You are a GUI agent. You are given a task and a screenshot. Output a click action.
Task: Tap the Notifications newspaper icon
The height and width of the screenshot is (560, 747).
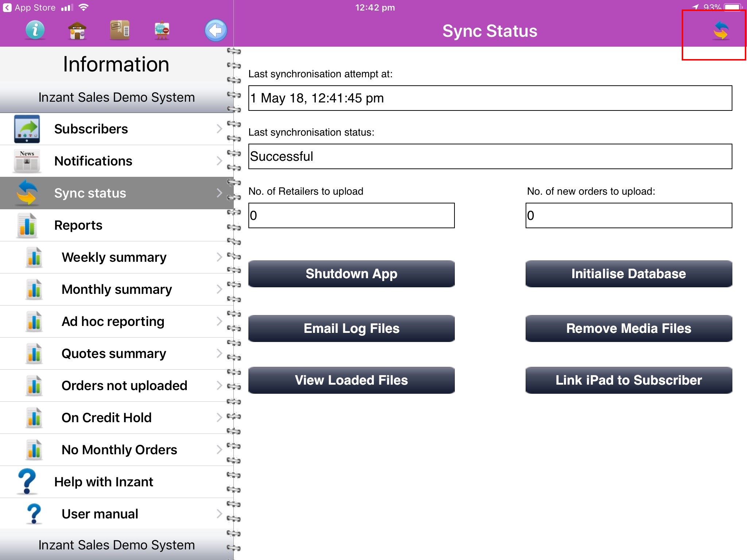coord(27,161)
